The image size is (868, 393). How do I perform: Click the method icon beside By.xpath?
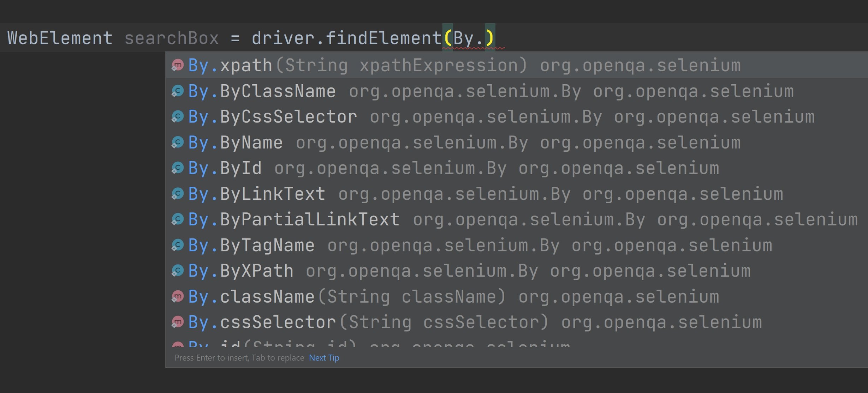178,65
